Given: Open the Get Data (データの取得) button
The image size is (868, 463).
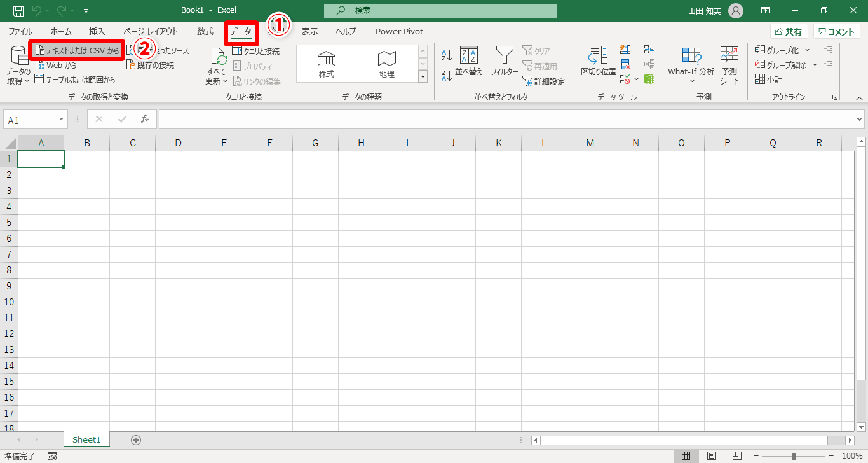Looking at the screenshot, I should pos(18,66).
